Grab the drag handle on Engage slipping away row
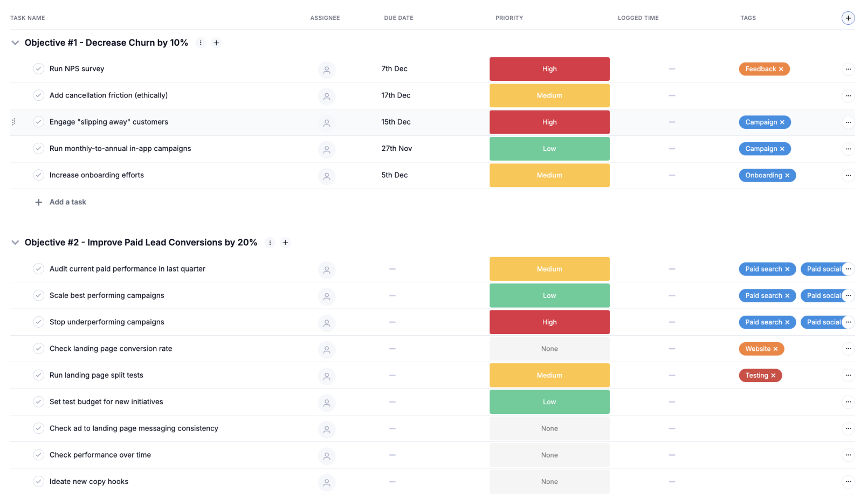The height and width of the screenshot is (499, 868). pyautogui.click(x=13, y=122)
